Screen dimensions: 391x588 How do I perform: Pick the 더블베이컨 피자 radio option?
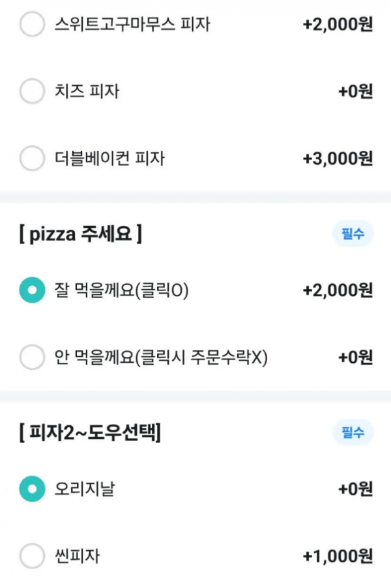pos(32,158)
